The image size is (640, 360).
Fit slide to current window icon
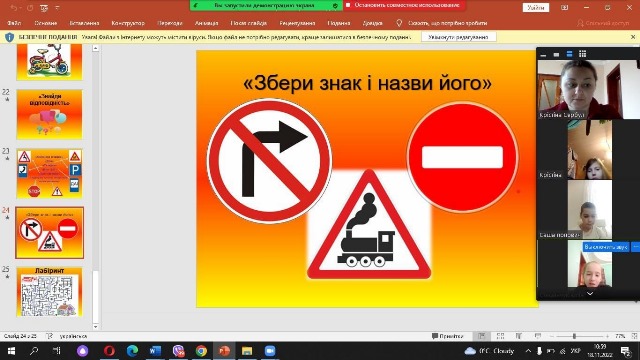[x=634, y=336]
